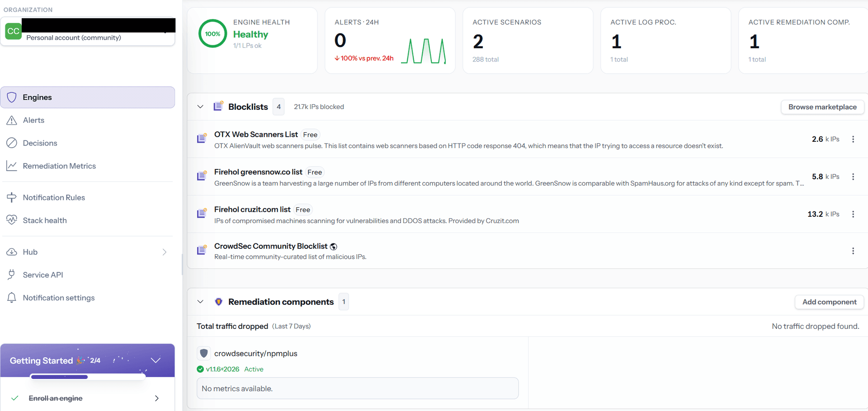Open the options menu for CrowdSec Community Blocklist
This screenshot has width=868, height=411.
[x=853, y=251]
